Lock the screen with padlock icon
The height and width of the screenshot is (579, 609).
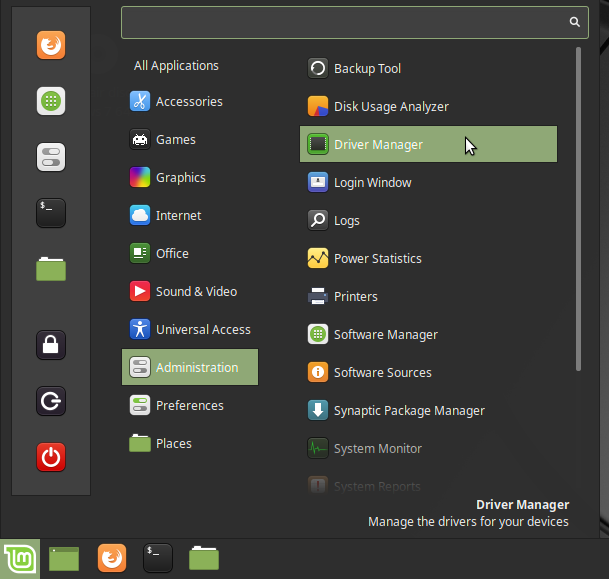pyautogui.click(x=51, y=345)
